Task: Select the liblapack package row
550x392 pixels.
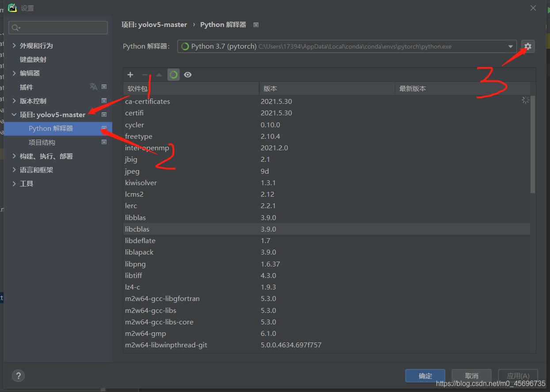Action: click(326, 252)
